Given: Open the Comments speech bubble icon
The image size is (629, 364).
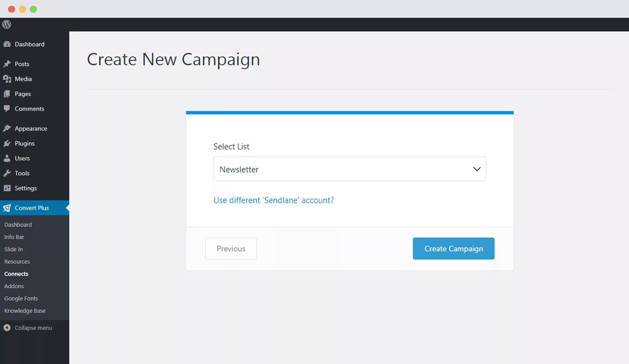Looking at the screenshot, I should point(7,108).
